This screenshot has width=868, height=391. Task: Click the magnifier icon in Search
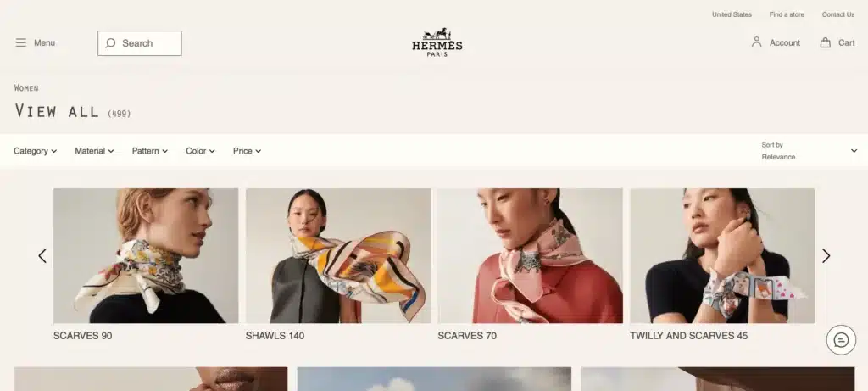[111, 42]
